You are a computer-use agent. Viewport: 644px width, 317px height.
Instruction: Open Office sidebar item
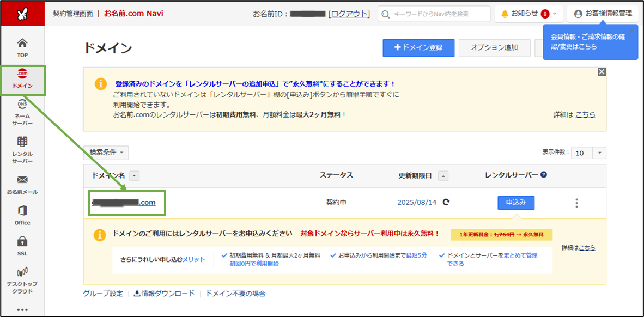pos(22,216)
